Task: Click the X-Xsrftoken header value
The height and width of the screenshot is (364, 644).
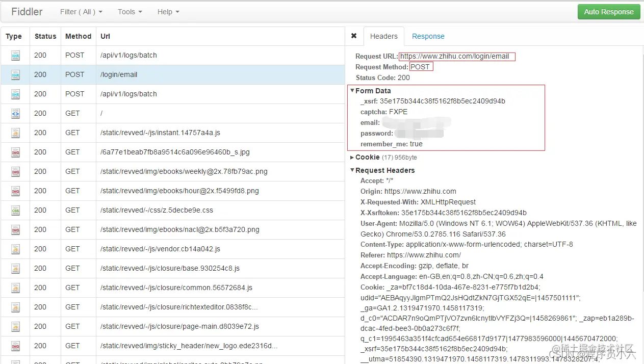Action: click(464, 213)
